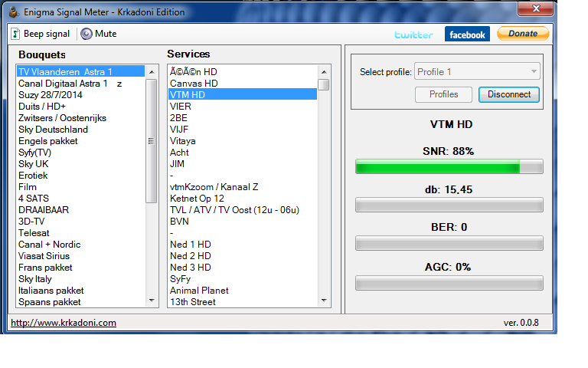Select bouquet DRAAIBAAR

(80, 210)
